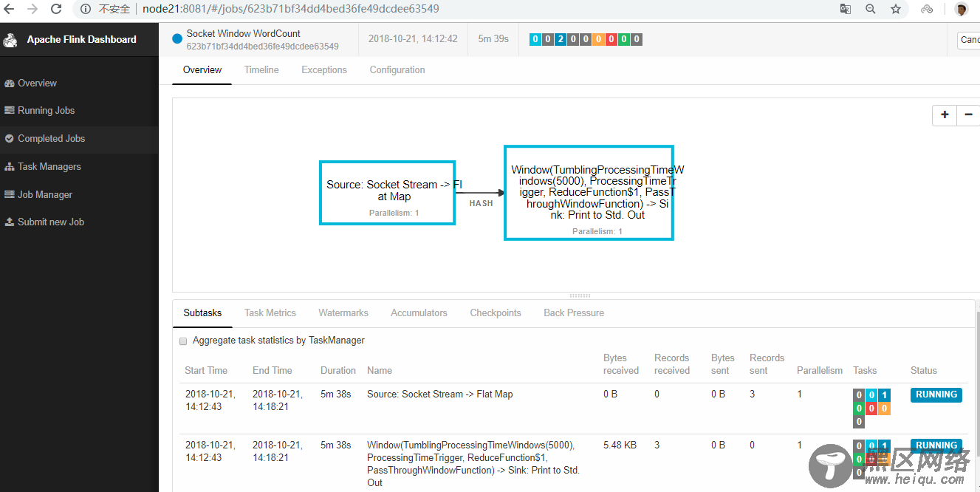This screenshot has width=980, height=492.
Task: Click the Parallelism column header
Action: (x=820, y=371)
